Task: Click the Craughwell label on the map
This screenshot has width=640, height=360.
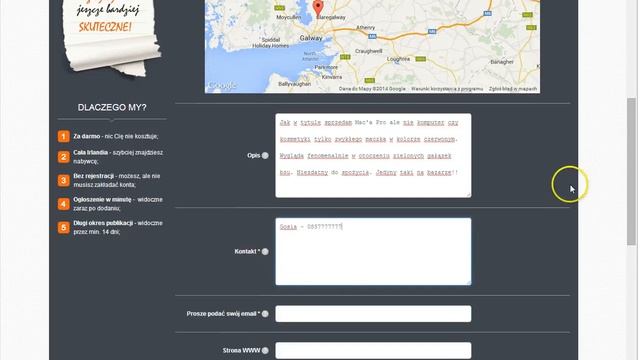Action: point(369,51)
